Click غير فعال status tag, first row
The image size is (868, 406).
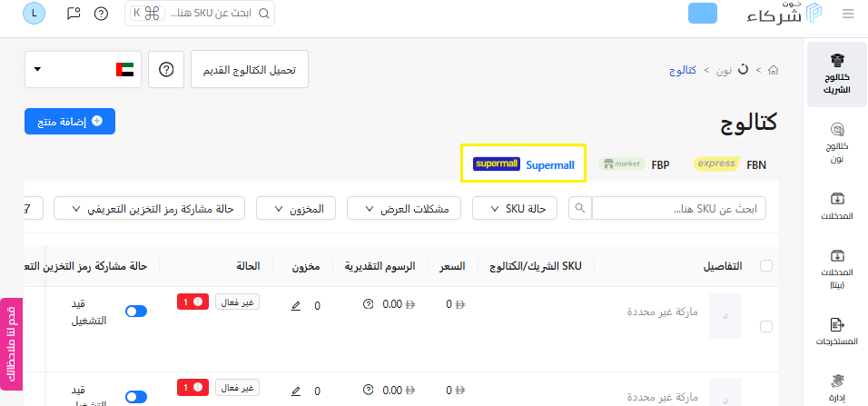[238, 302]
